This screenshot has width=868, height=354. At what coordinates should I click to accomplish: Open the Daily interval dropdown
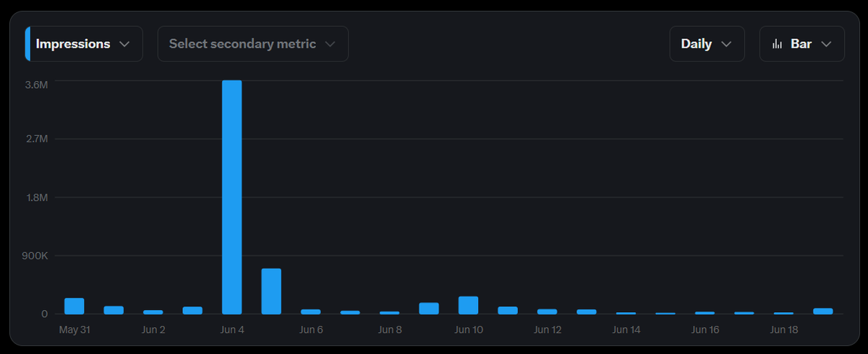[707, 44]
